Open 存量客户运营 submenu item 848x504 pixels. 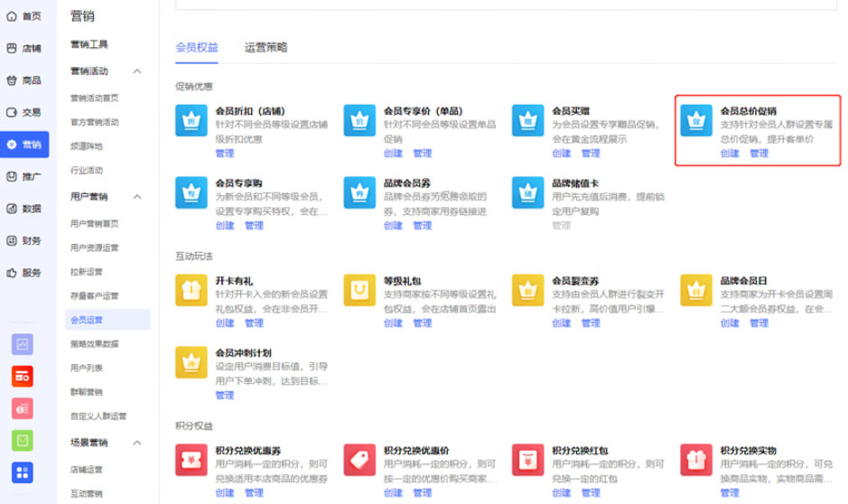click(x=95, y=295)
